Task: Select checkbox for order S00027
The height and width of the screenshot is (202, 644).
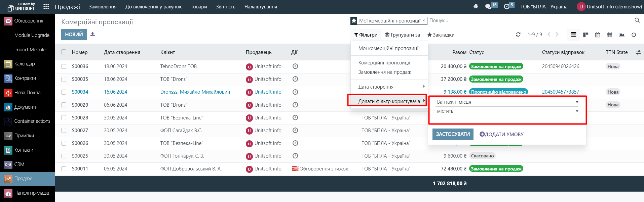Action: coord(64,131)
